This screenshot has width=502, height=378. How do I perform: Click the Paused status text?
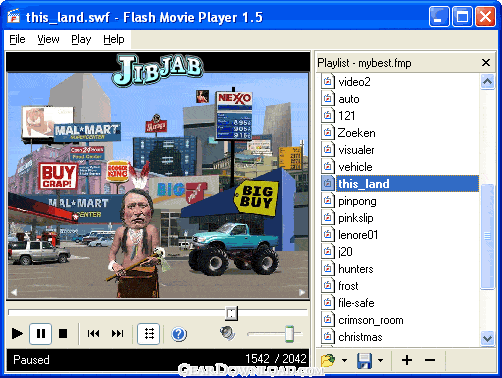pos(31,360)
